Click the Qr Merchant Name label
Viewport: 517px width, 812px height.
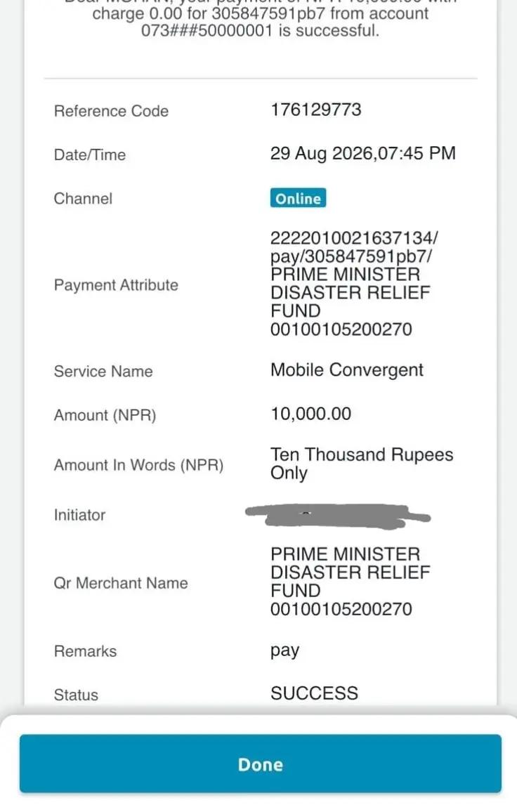click(121, 583)
